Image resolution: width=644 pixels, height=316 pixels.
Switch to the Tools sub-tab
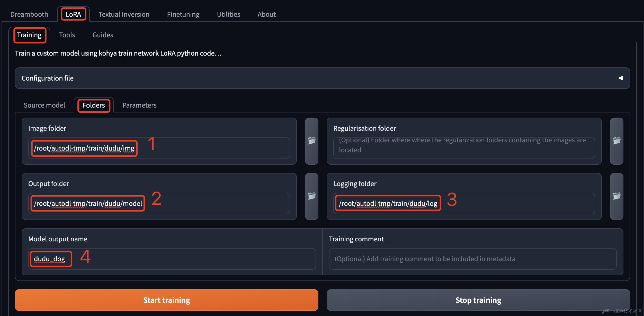(x=67, y=35)
